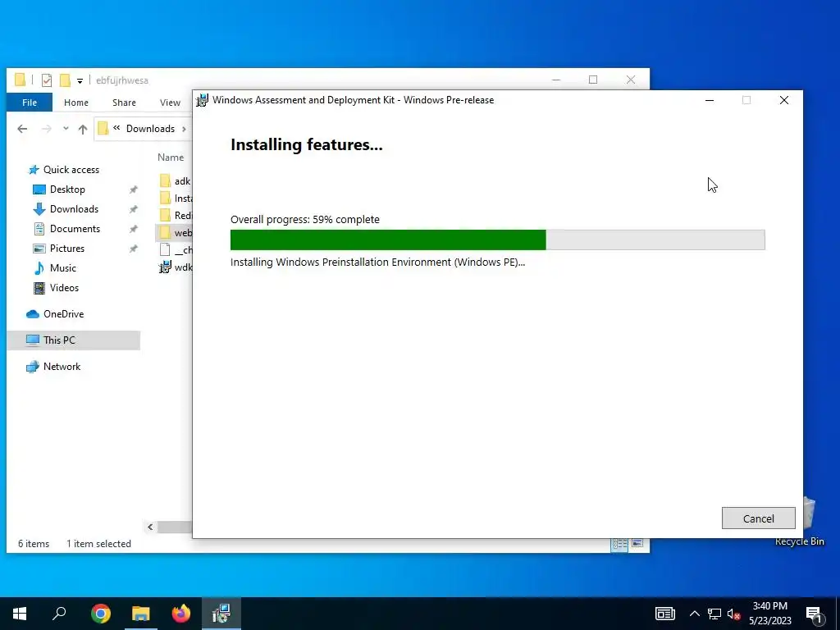The height and width of the screenshot is (630, 840).
Task: Switch to the Home ribbon tab
Action: pos(76,103)
